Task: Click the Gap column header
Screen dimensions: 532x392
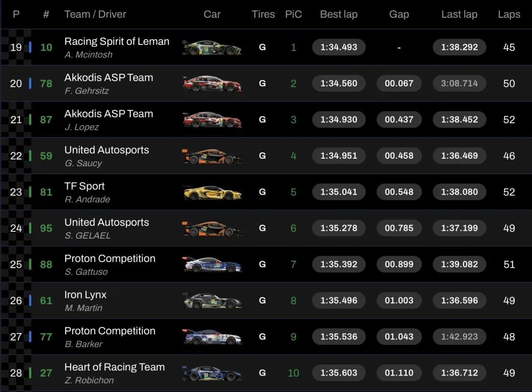Action: (x=399, y=14)
